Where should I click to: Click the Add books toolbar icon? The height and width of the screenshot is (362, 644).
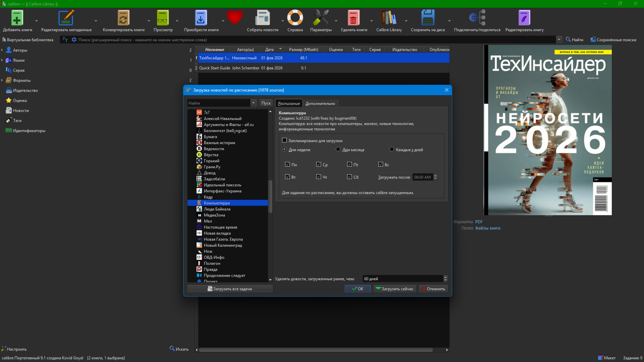(x=17, y=18)
